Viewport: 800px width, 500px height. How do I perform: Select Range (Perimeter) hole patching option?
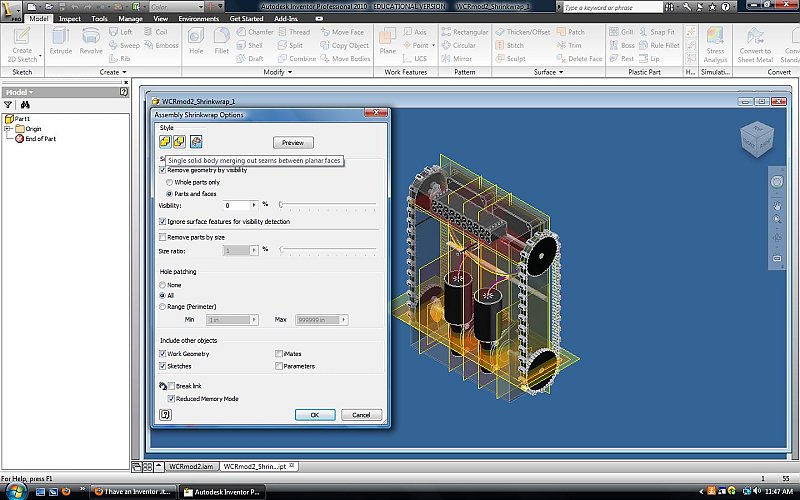[x=162, y=307]
